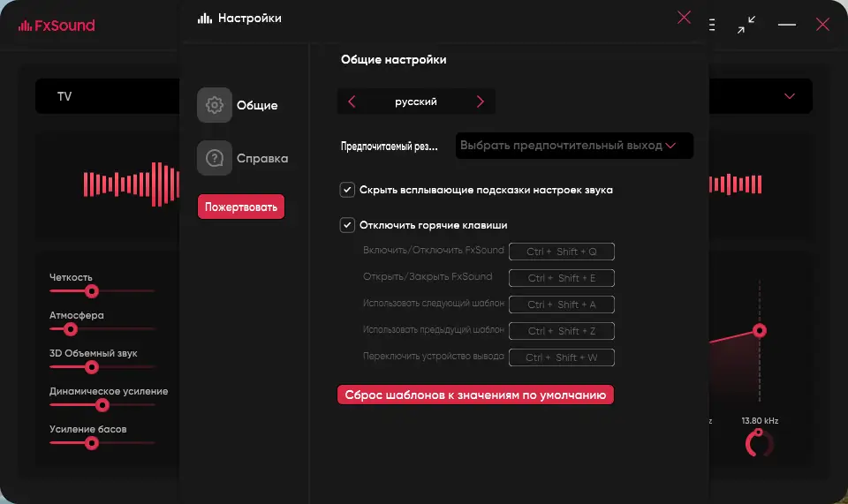Adjust the Усиление басов slider handle
Viewport: 848px width, 504px height.
[91, 443]
